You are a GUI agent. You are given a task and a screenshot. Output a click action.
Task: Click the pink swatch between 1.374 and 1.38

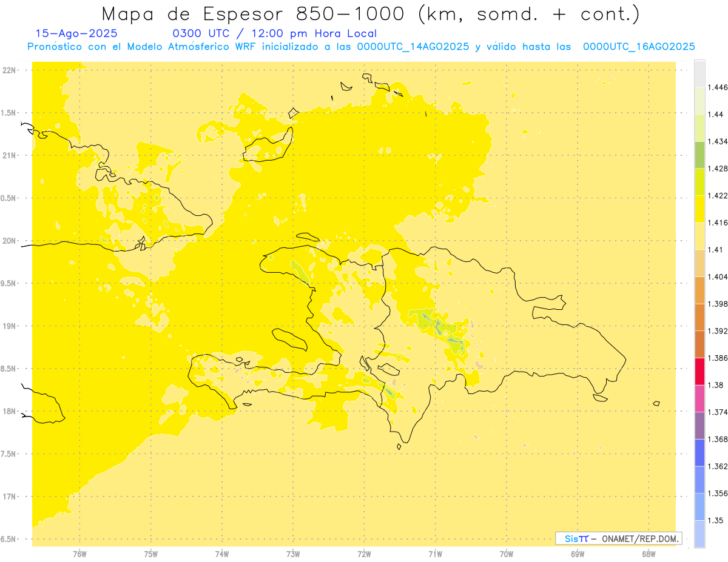pyautogui.click(x=699, y=398)
